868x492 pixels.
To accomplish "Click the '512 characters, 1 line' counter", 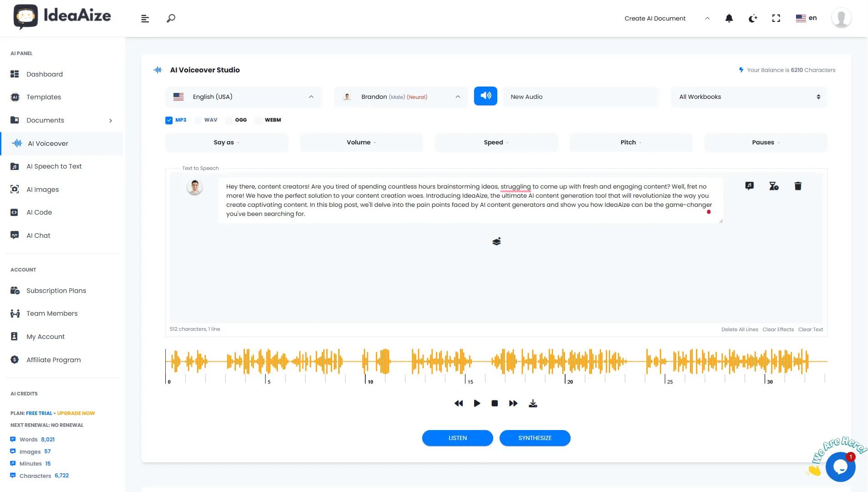I will click(x=195, y=329).
